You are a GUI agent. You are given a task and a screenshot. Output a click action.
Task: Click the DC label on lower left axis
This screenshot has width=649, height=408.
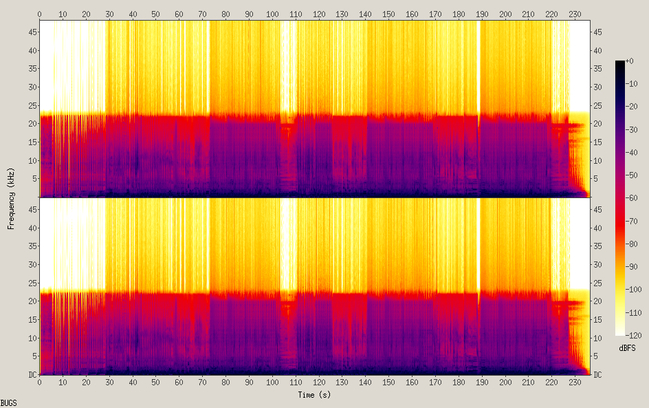(x=32, y=375)
